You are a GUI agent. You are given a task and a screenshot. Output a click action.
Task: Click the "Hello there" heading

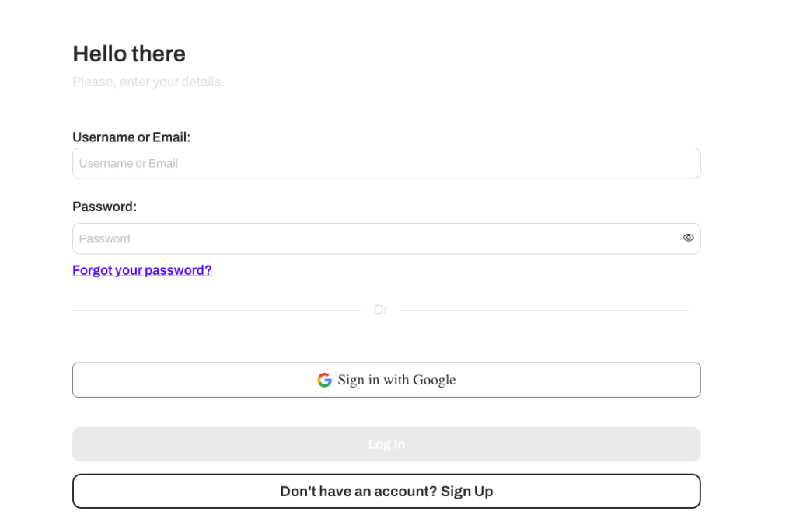(129, 54)
